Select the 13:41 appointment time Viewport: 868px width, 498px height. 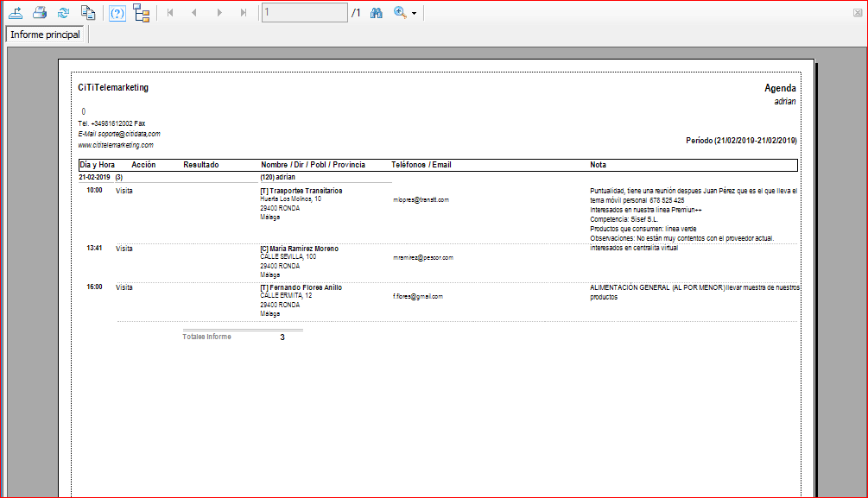click(95, 248)
